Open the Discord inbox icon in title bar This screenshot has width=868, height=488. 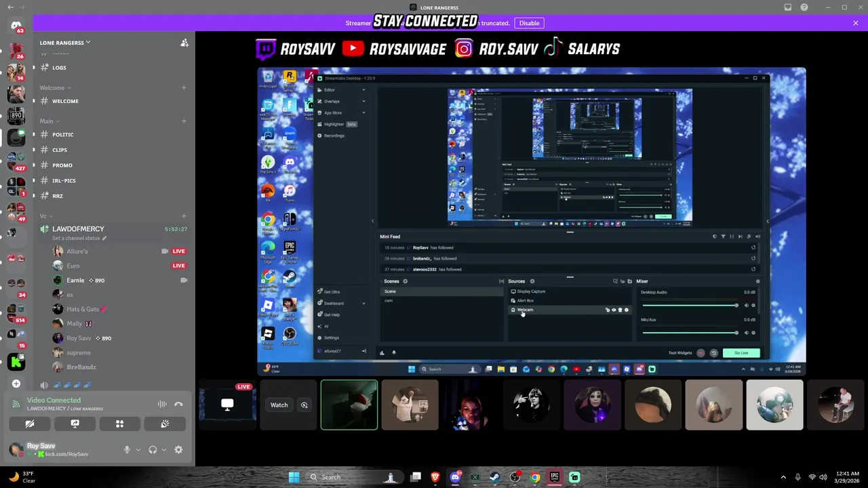[788, 7]
